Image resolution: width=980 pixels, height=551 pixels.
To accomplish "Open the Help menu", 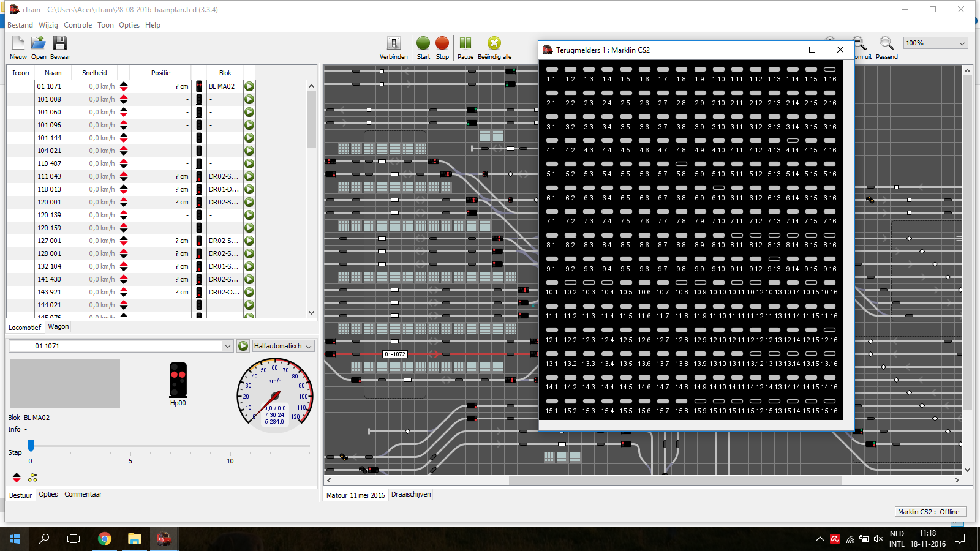I will (x=153, y=25).
